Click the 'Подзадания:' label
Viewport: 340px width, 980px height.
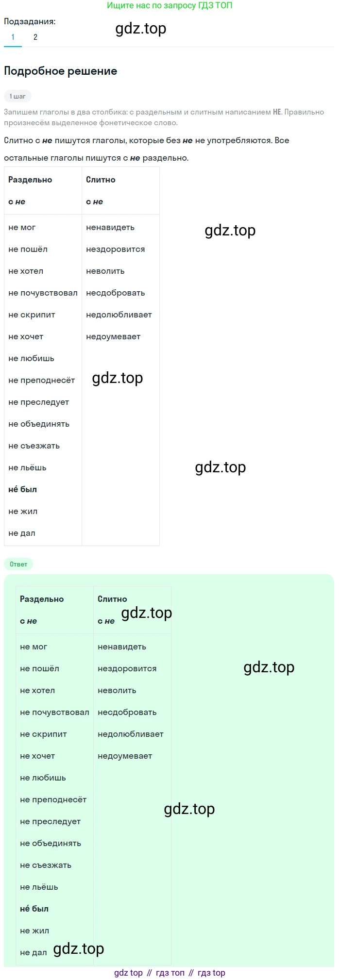(x=30, y=21)
